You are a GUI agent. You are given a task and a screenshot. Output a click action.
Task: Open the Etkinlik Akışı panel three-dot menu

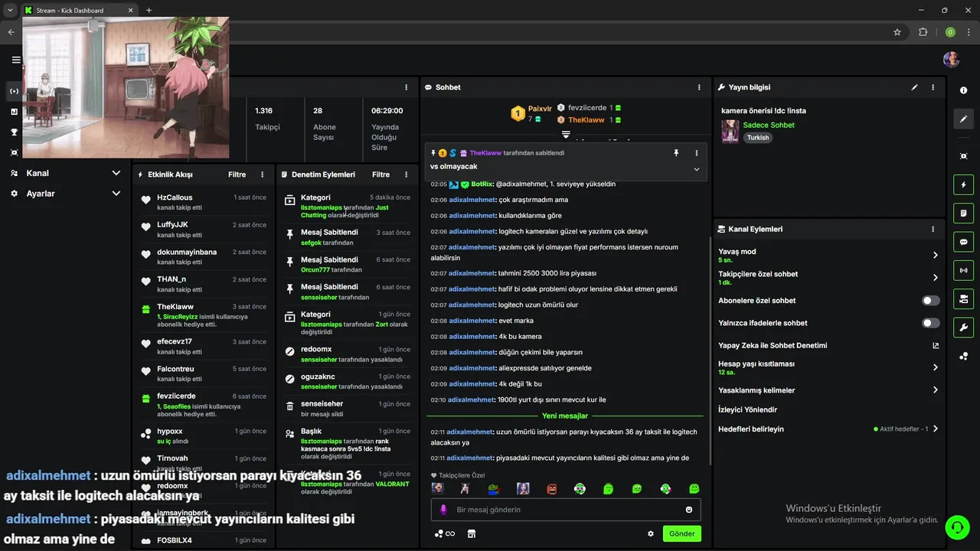click(x=263, y=174)
